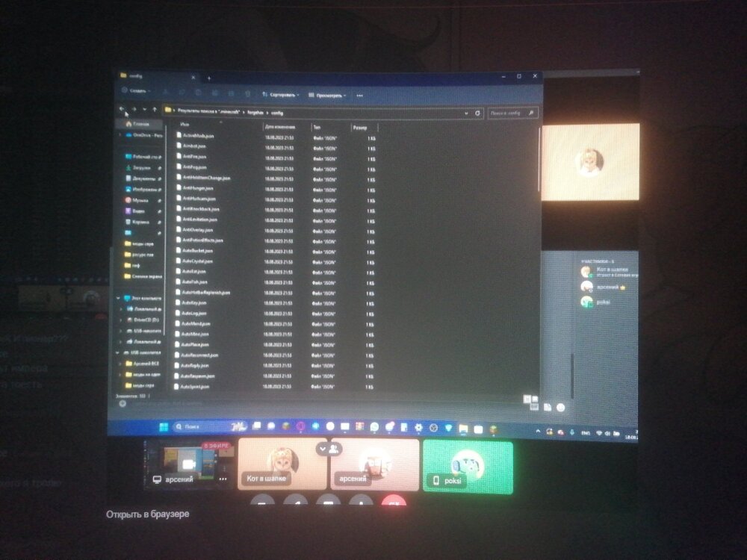Toggle the participants hide chevron button

tap(328, 449)
